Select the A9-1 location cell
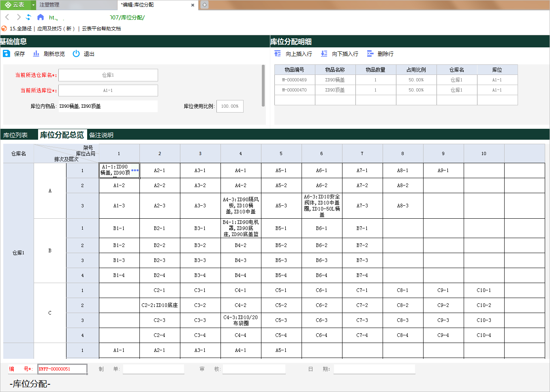550x392 pixels. click(443, 170)
